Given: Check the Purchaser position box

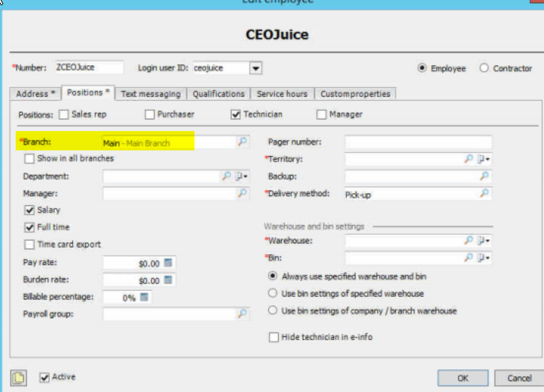Looking at the screenshot, I should point(150,115).
